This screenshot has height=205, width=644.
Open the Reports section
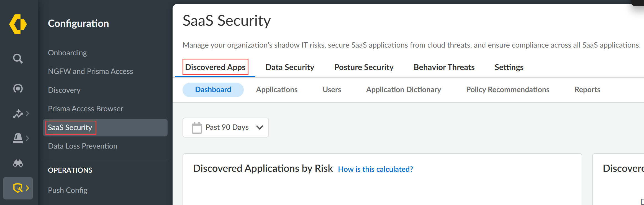click(x=587, y=89)
